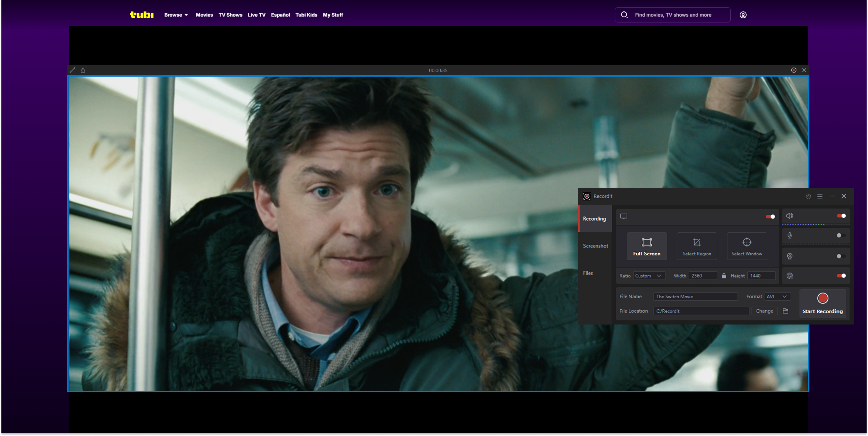Minimize the Recordit window
Image resolution: width=868 pixels, height=436 pixels.
(832, 196)
